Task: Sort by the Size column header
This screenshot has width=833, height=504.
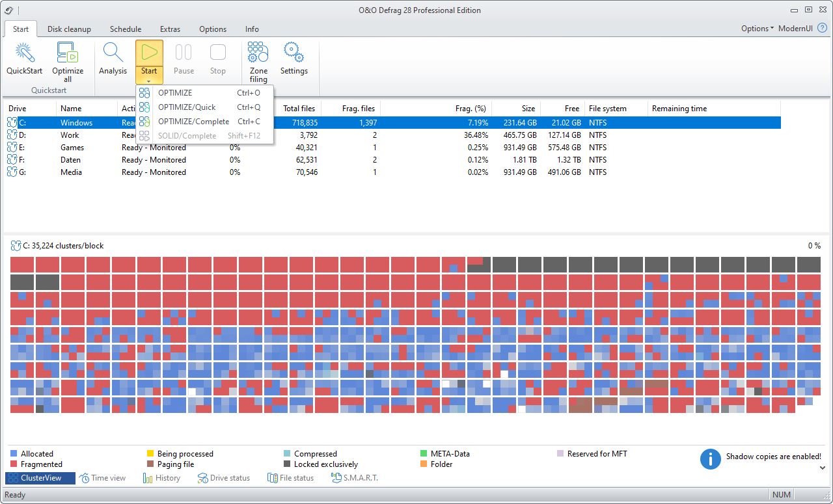Action: click(516, 109)
